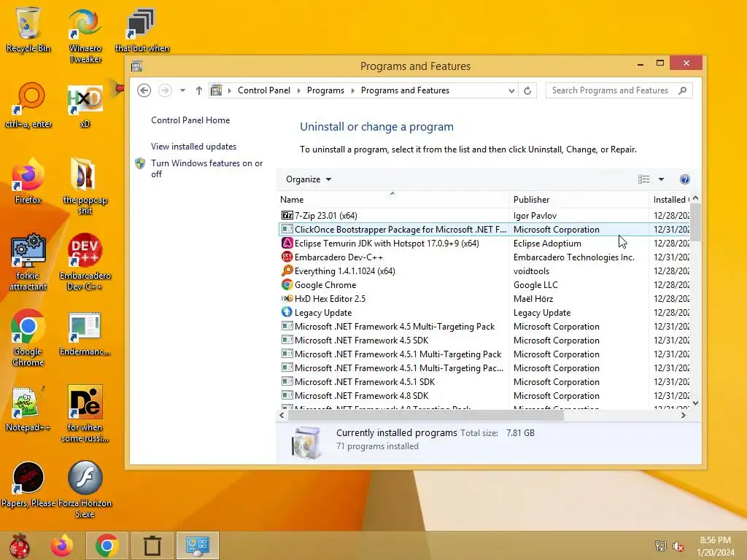Viewport: 747px width, 560px height.
Task: Click the trash can taskbar icon
Action: click(152, 545)
